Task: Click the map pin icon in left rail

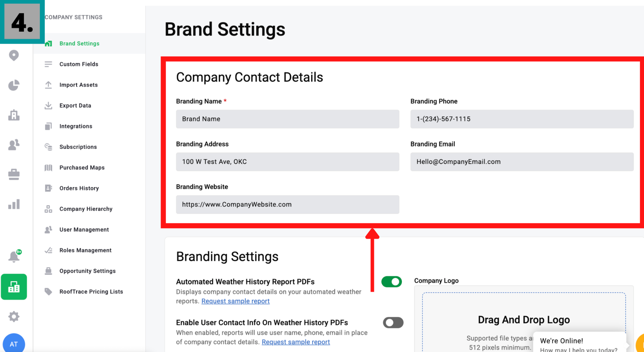Action: coord(14,55)
